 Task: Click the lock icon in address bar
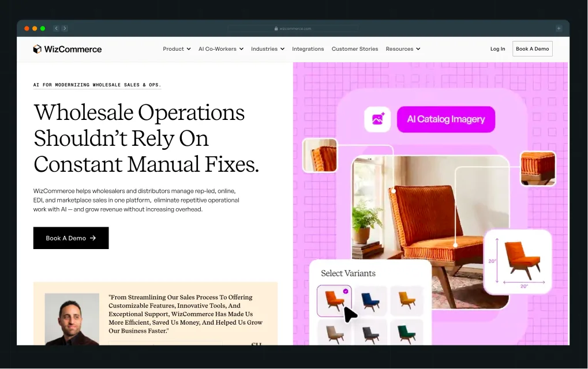(x=276, y=28)
